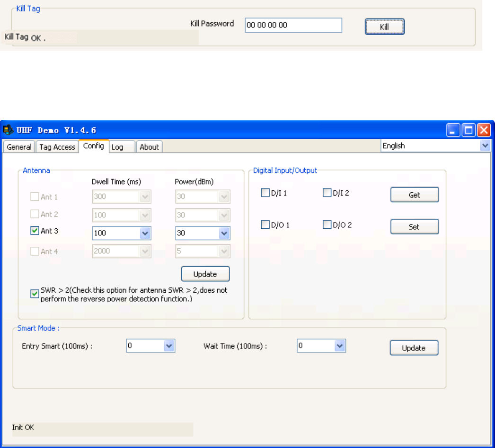The width and height of the screenshot is (495, 448).
Task: Switch to the General tab
Action: [x=19, y=147]
